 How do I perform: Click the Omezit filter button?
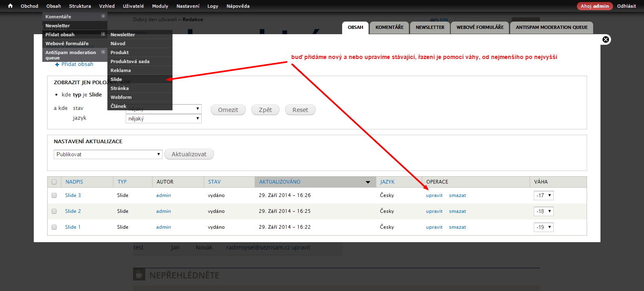coord(228,110)
